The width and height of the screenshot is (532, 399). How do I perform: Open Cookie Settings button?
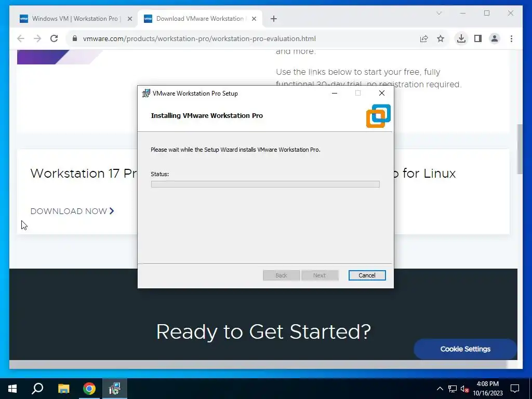(x=465, y=349)
